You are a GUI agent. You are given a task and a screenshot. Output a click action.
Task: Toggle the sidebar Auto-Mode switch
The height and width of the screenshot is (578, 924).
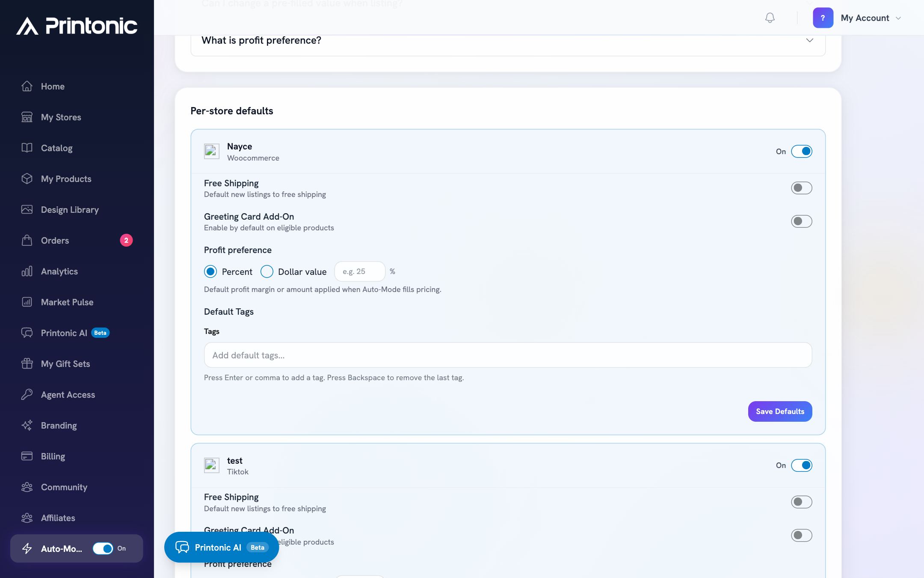tap(103, 548)
